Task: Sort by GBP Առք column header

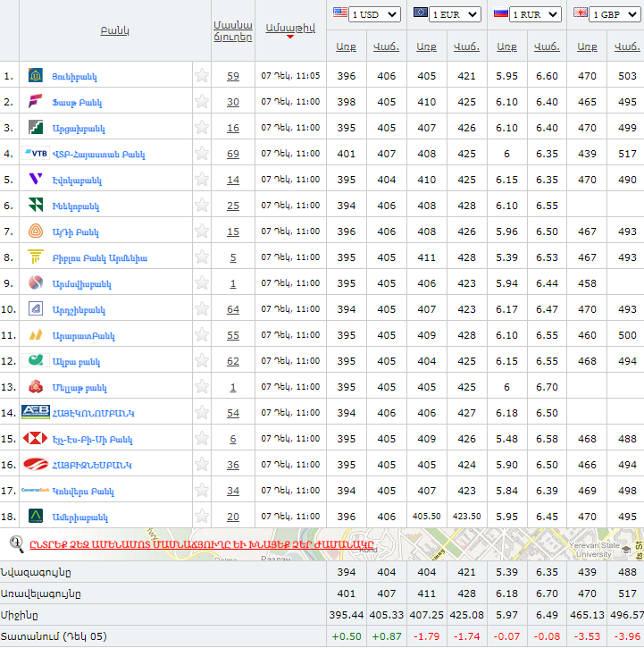Action: (x=587, y=46)
